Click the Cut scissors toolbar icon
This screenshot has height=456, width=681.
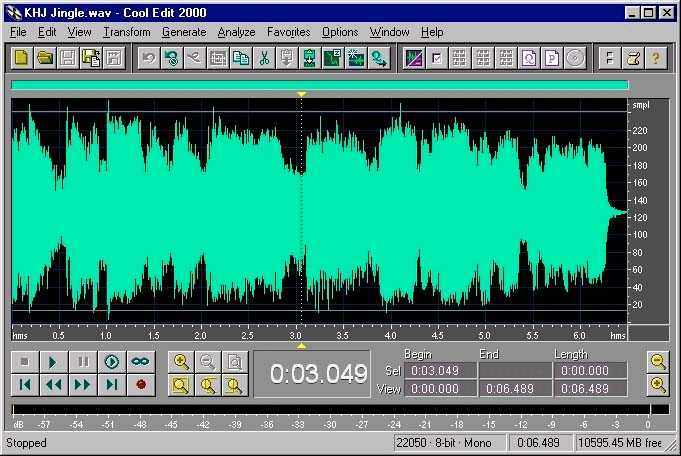(x=264, y=58)
